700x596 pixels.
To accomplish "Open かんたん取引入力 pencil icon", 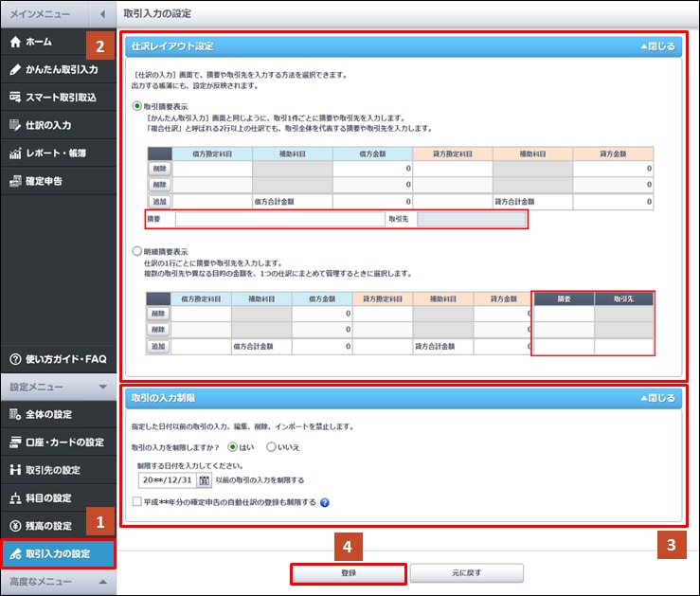I will [x=15, y=70].
